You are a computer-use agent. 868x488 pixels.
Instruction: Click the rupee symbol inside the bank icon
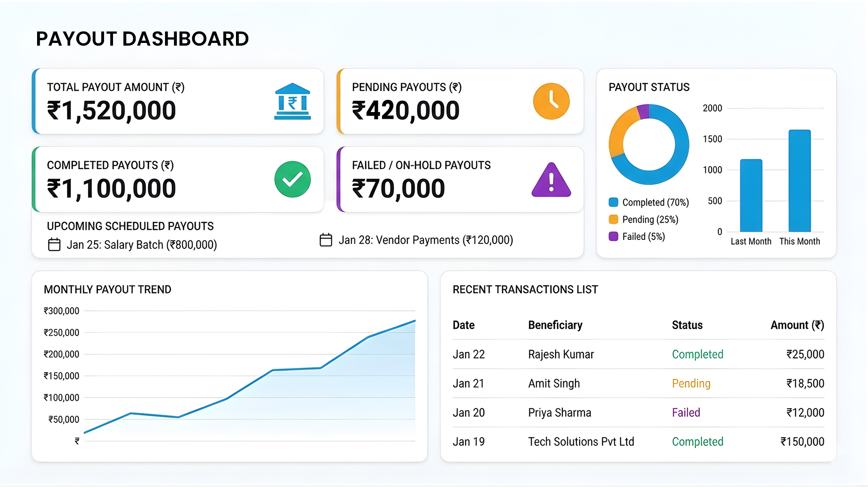coord(292,103)
